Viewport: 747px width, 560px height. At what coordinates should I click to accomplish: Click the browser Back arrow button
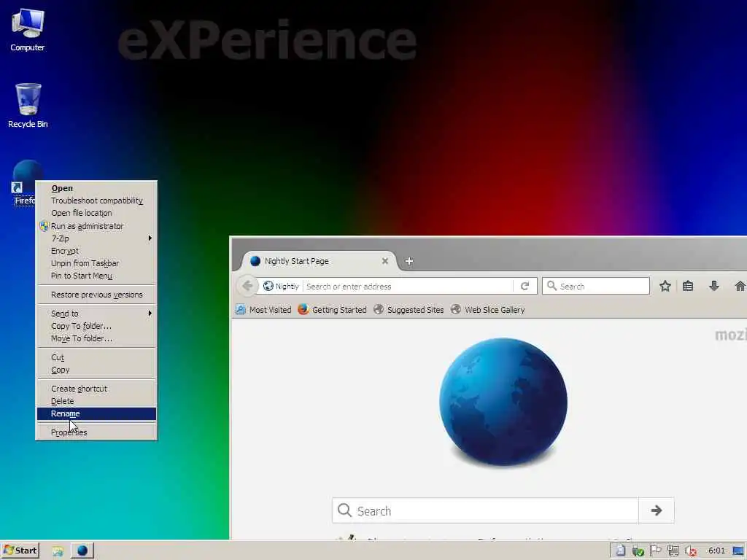[x=247, y=286]
